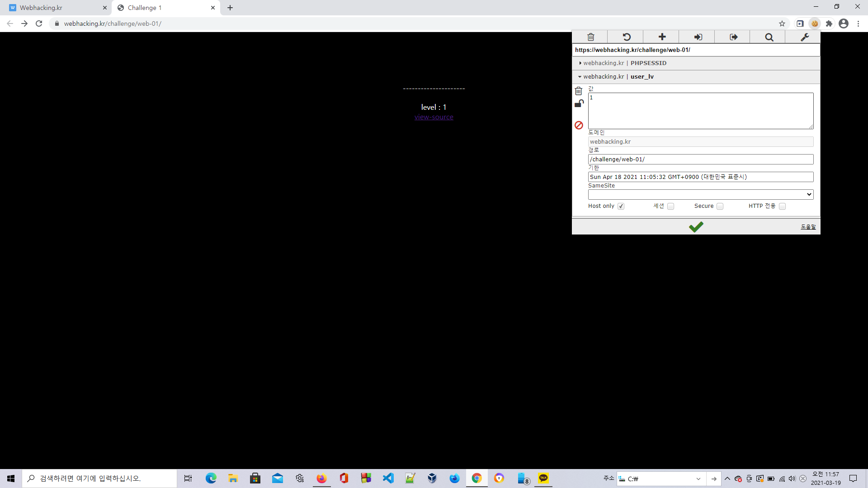This screenshot has height=488, width=868.
Task: Toggle the Host only checkbox
Action: click(x=621, y=206)
